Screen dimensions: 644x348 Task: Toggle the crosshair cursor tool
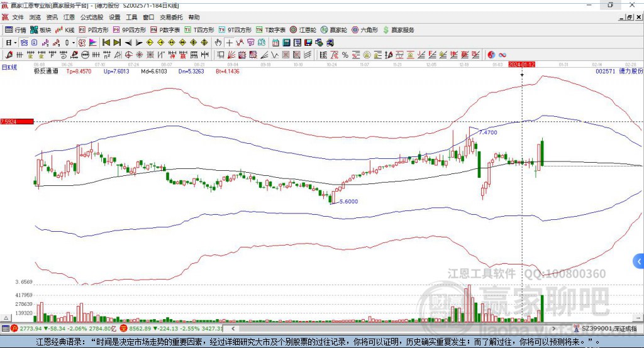(x=229, y=43)
